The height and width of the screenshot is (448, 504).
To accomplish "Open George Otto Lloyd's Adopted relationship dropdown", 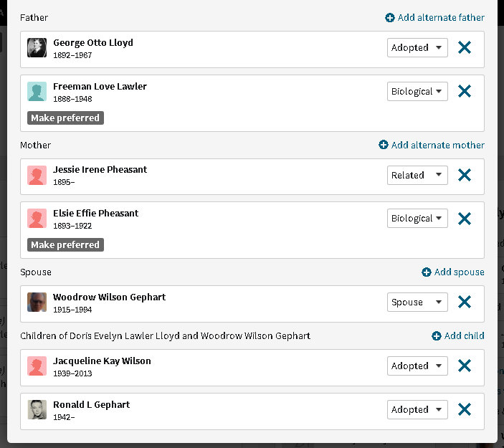I will 417,48.
